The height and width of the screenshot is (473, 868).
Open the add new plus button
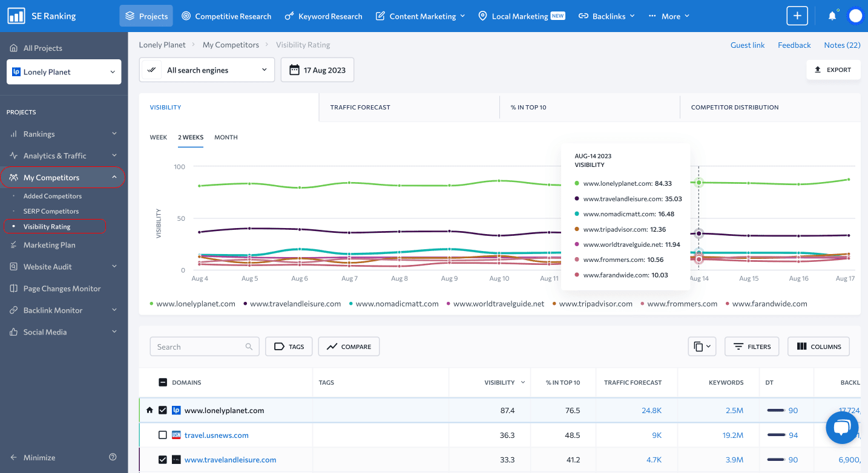tap(797, 16)
